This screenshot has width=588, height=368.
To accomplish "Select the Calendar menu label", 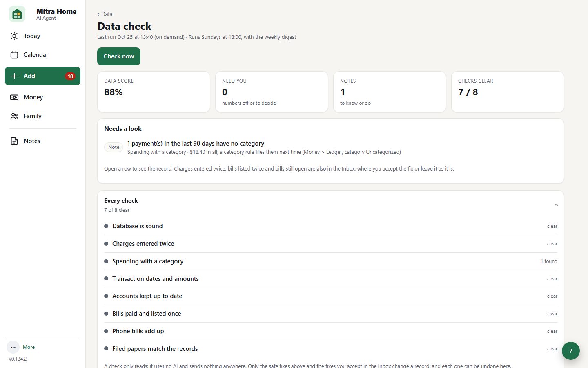I will 36,55.
